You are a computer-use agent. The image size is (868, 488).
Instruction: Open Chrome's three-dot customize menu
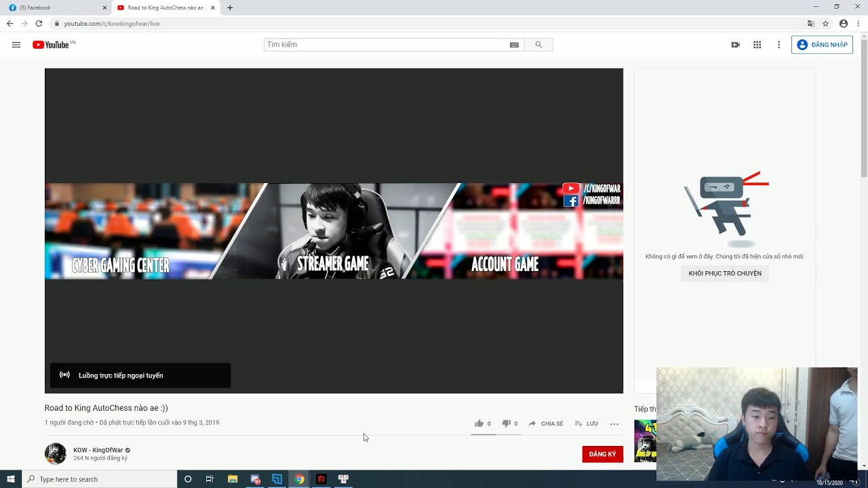click(x=859, y=24)
